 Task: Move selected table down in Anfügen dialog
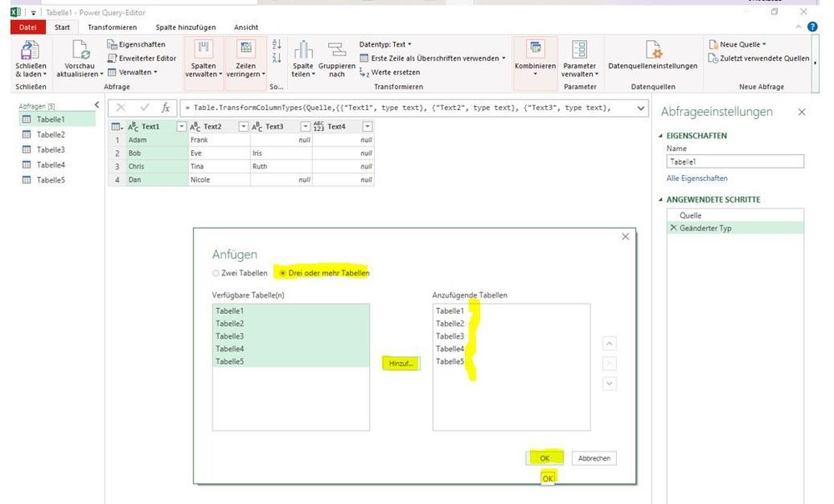tap(609, 383)
